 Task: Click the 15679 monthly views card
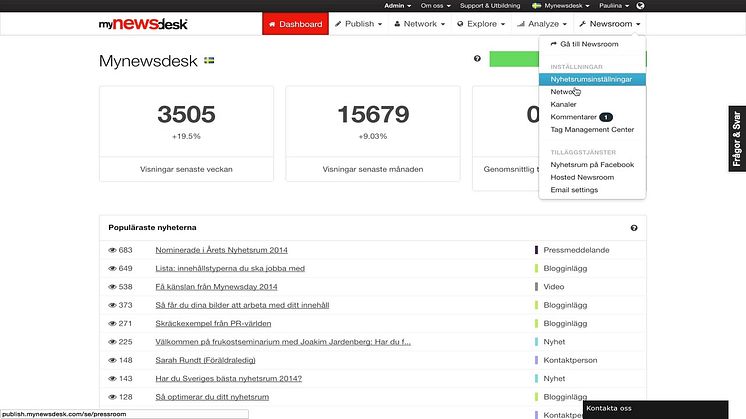click(x=373, y=134)
